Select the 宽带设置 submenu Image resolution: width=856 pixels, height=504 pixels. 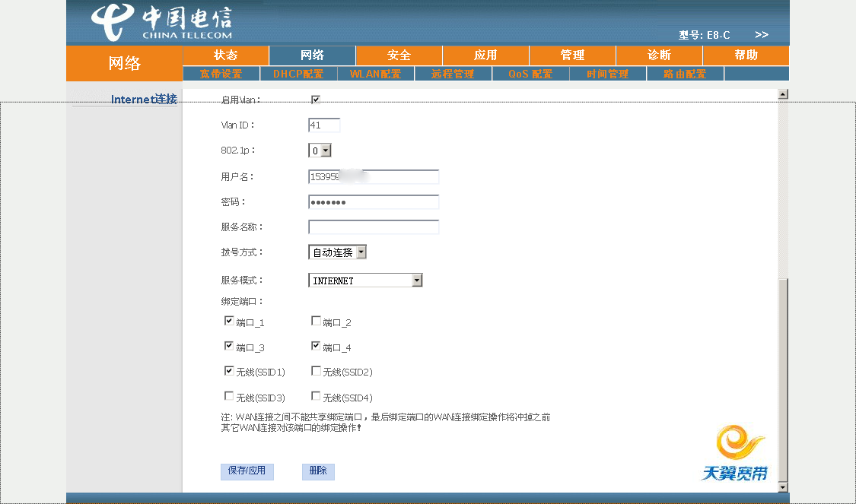click(221, 74)
